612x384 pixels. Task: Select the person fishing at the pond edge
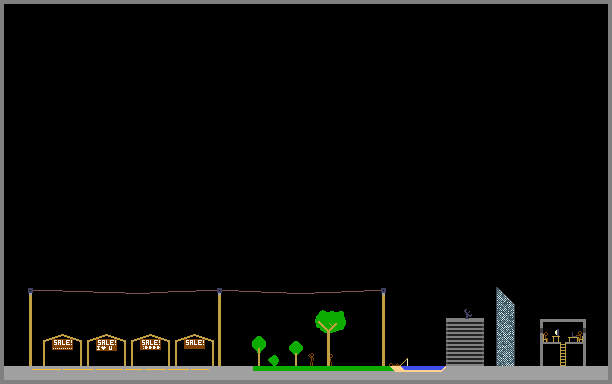(395, 364)
